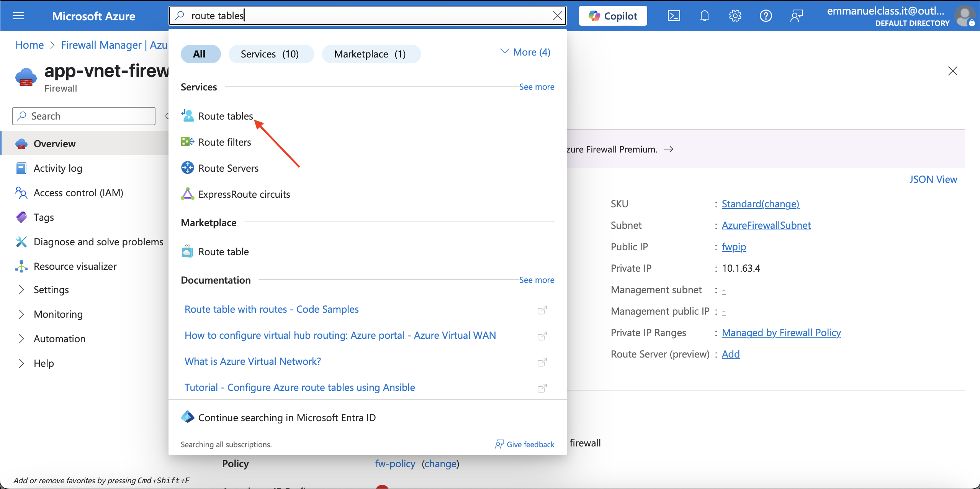Screen dimensions: 980x489
Task: Open the account avatar menu
Action: point(964,16)
